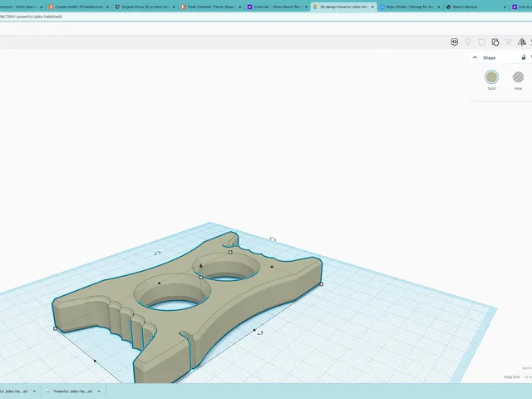532x399 pixels.
Task: Click the Mirror tool icon
Action: pos(521,42)
